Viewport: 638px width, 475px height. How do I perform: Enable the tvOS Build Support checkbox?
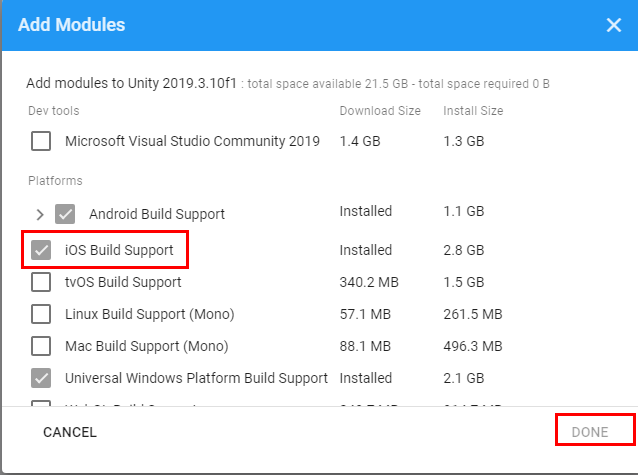click(41, 283)
